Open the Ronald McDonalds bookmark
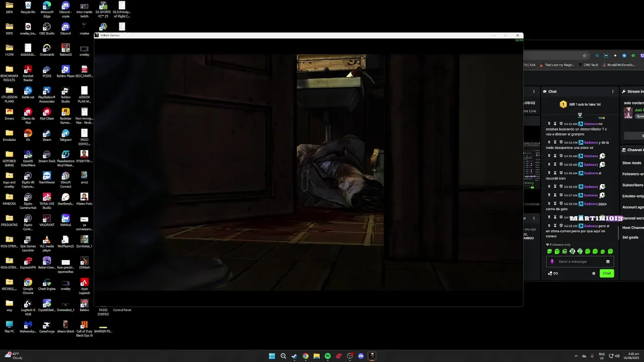This screenshot has width=644, height=362. [618, 65]
